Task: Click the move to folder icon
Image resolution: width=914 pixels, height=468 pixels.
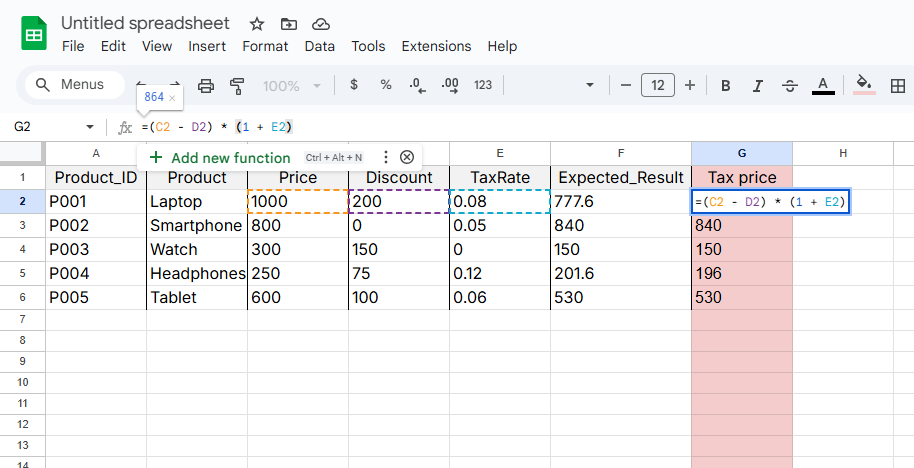Action: 288,24
